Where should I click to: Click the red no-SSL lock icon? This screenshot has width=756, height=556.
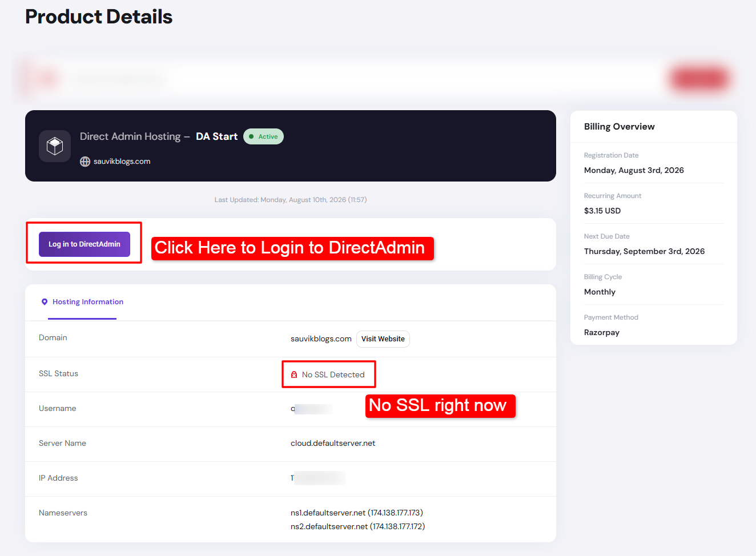point(294,375)
